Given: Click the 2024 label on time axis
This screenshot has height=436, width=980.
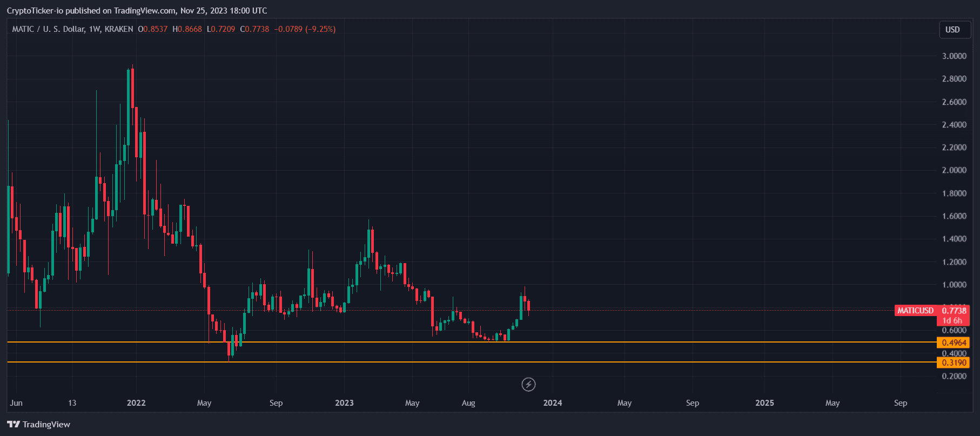Looking at the screenshot, I should click(552, 403).
